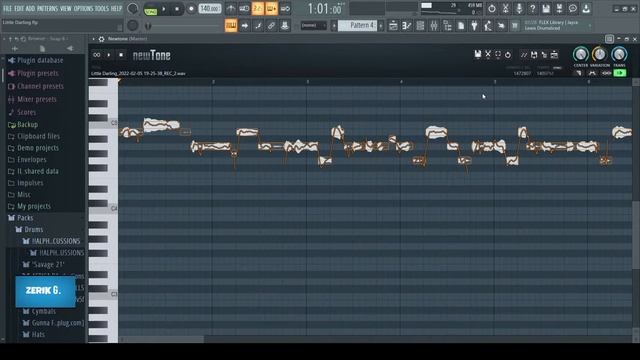Click the main toolbar save project icon
This screenshot has height=360, width=640.
pos(546,8)
